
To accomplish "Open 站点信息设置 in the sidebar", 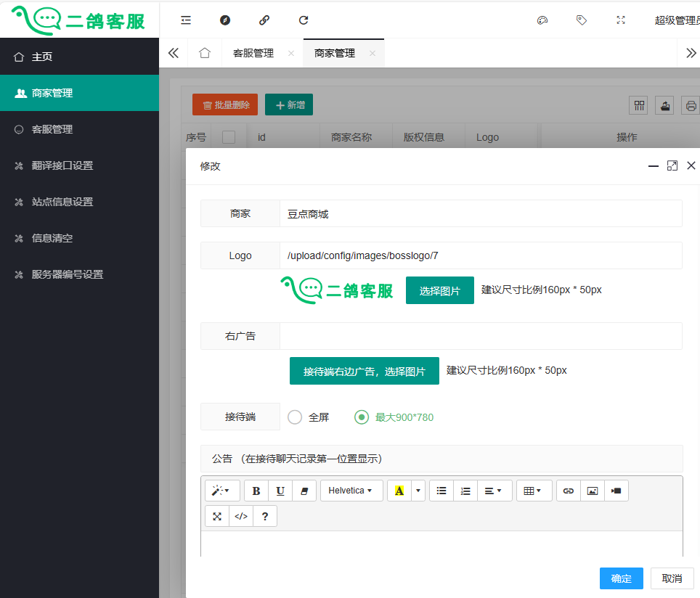I will click(x=62, y=202).
